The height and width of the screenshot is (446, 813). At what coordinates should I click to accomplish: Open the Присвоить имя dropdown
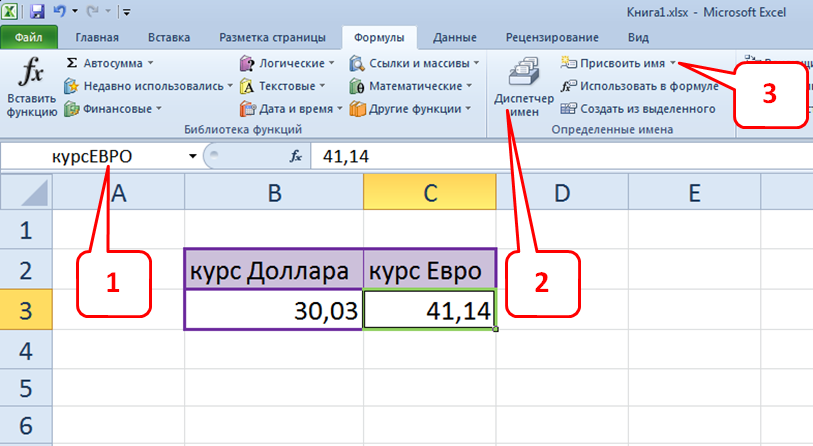tap(620, 63)
